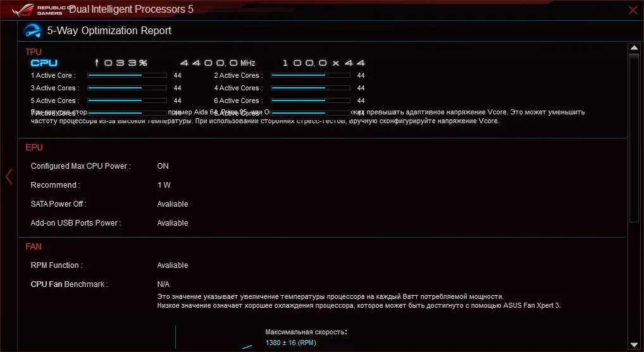This screenshot has height=352, width=644.
Task: Click the 1 W recommended value
Action: click(164, 185)
